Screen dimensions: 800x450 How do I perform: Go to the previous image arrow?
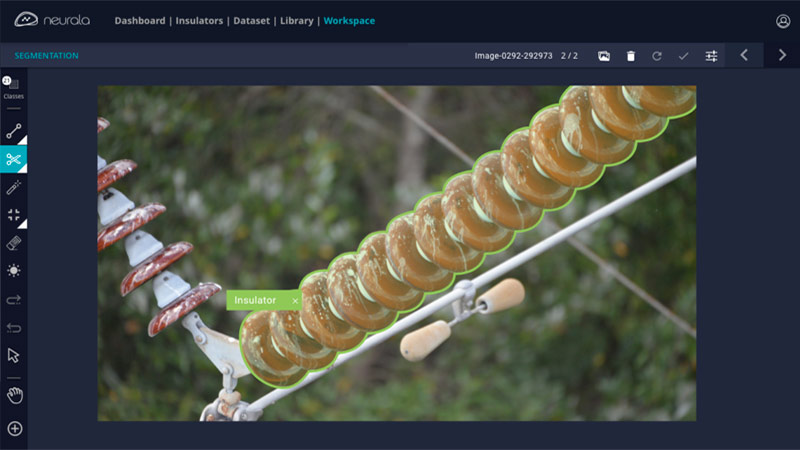744,56
